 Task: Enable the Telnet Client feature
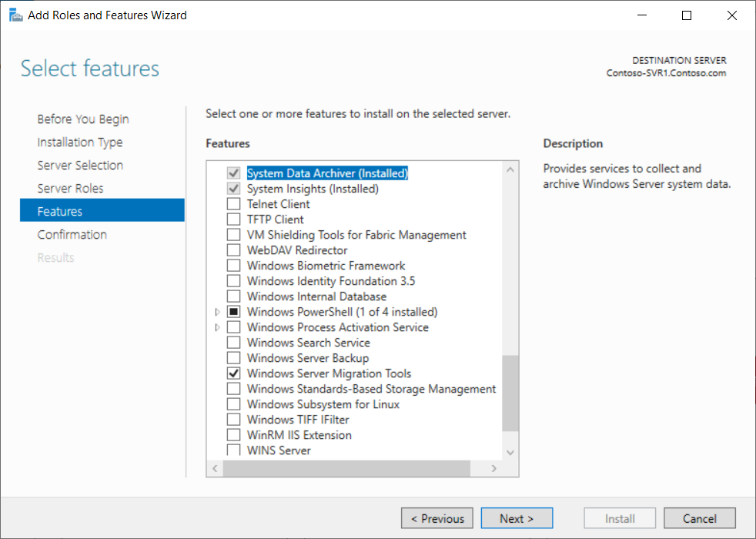[x=233, y=203]
